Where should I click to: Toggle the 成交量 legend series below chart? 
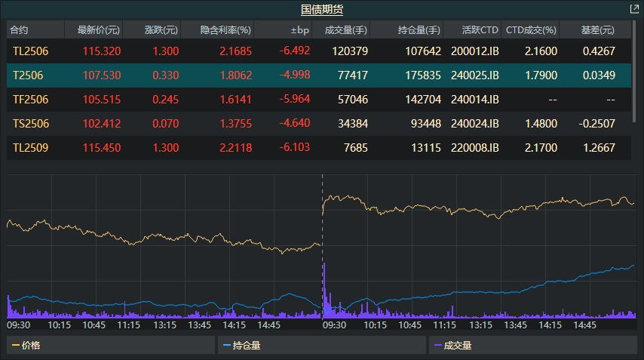[x=457, y=346]
